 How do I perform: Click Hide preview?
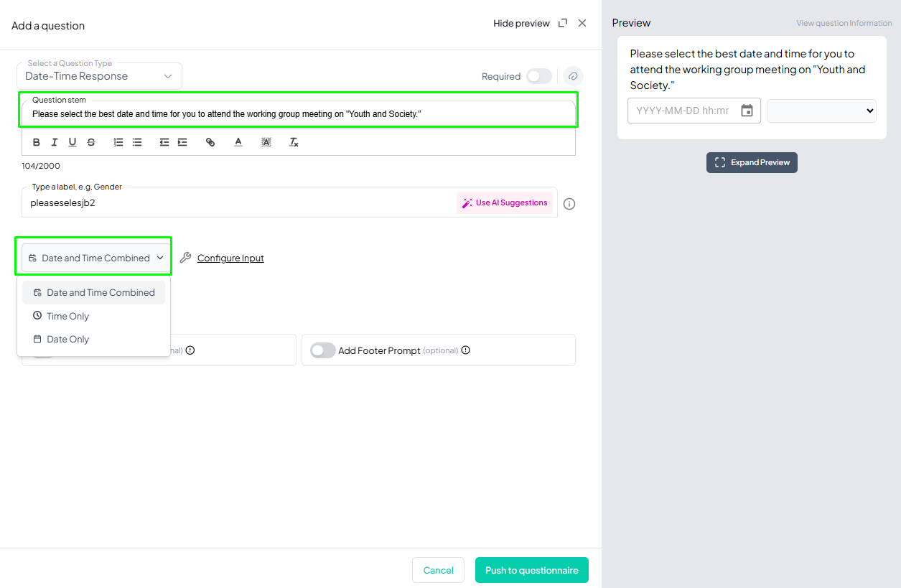pos(521,24)
